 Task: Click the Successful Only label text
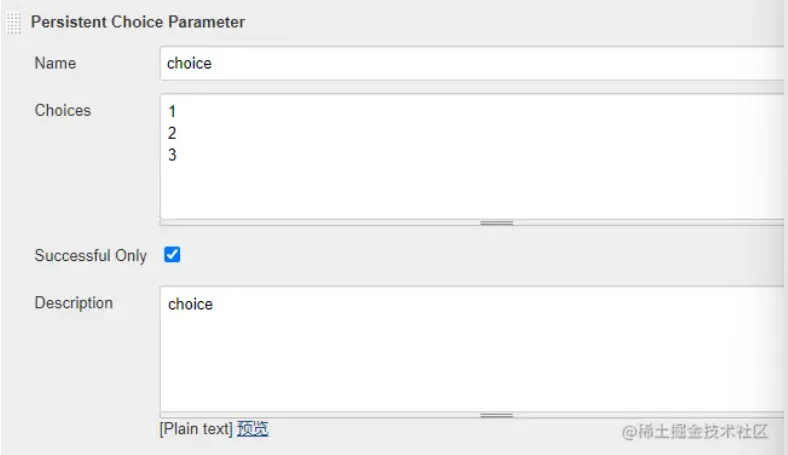(x=90, y=256)
